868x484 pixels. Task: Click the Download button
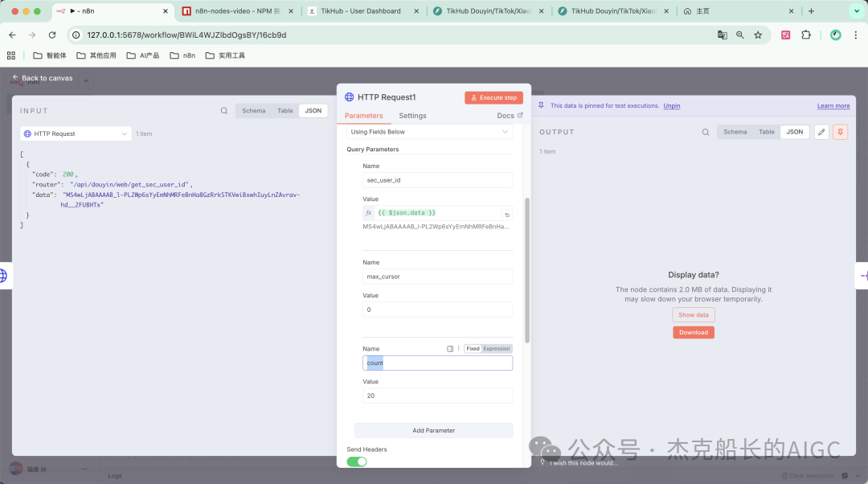(694, 332)
